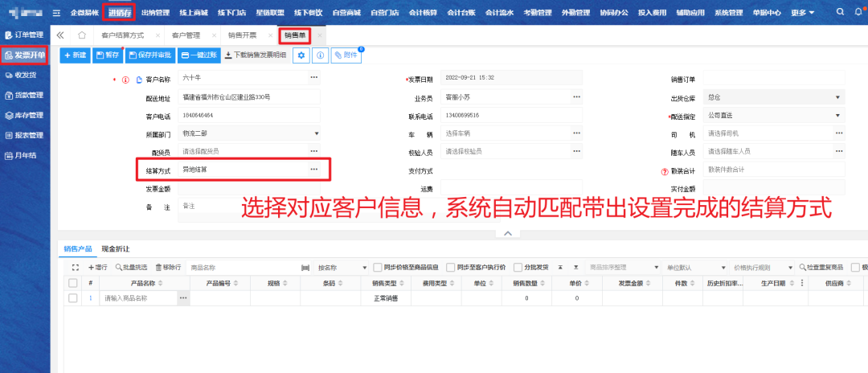This screenshot has width=868, height=373.
Task: Click 下载销售发票明细 button
Action: point(256,55)
